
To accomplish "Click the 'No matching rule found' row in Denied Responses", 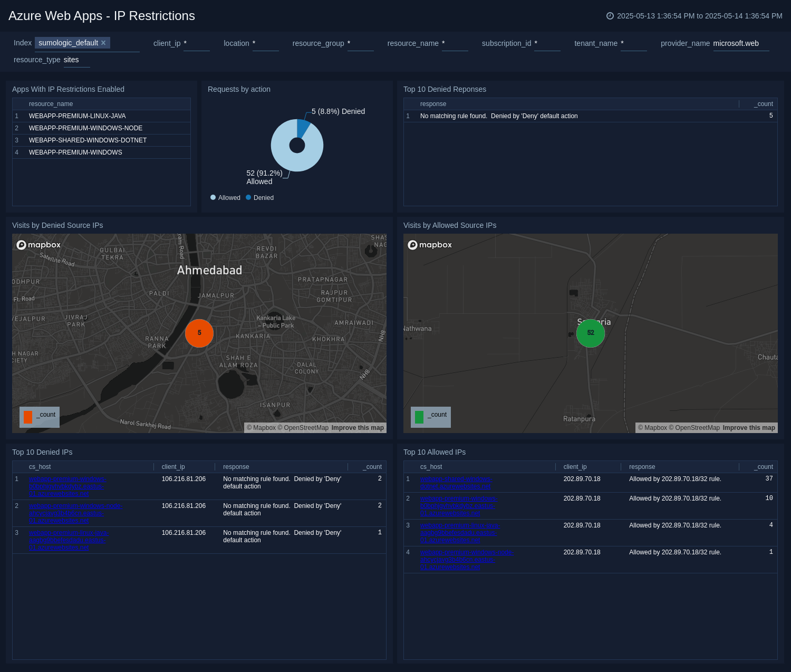I will [590, 116].
